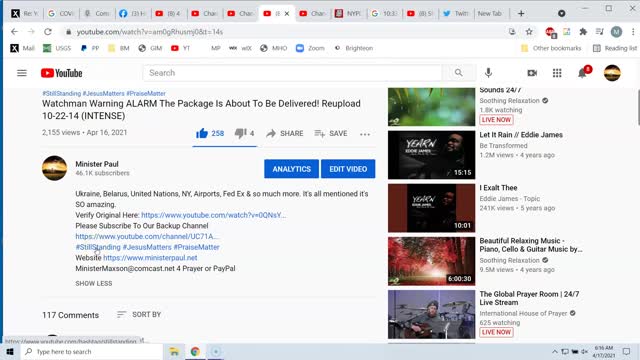Open the #PraiseMatter hashtag in description
The width and height of the screenshot is (640, 360).
click(196, 247)
